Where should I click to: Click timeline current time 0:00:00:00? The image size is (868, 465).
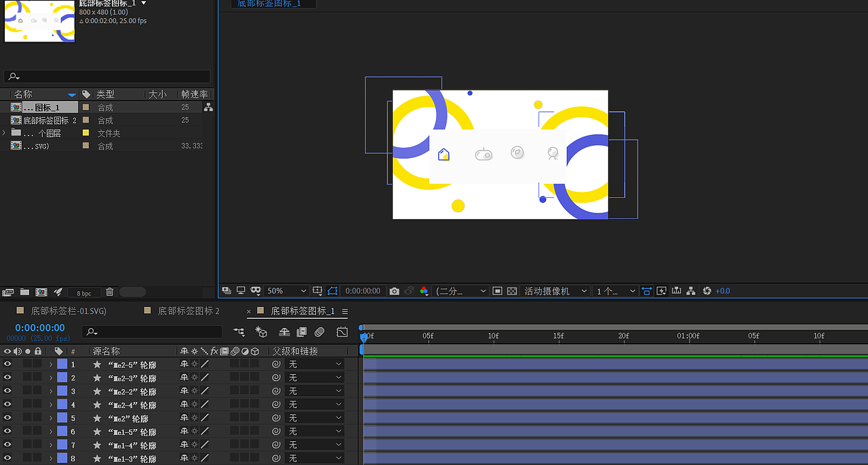pos(40,328)
